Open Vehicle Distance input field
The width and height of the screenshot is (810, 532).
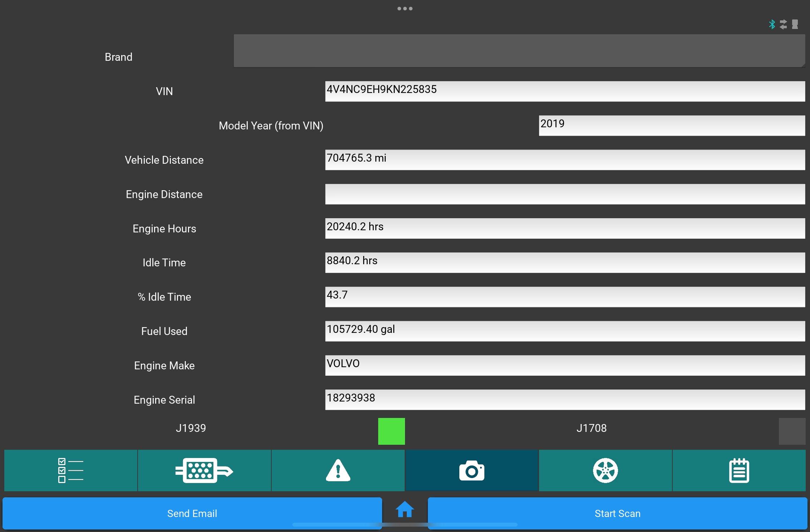pyautogui.click(x=565, y=159)
